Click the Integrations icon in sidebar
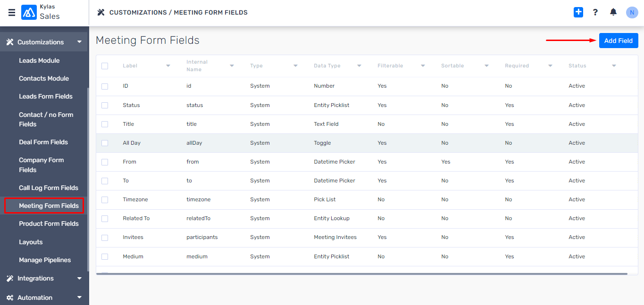 [10, 279]
